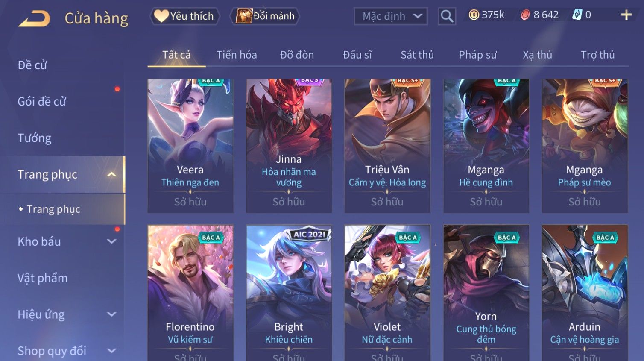This screenshot has width=644, height=361.
Task: Select Veera Thiên nga đen skin card
Action: coord(190,146)
